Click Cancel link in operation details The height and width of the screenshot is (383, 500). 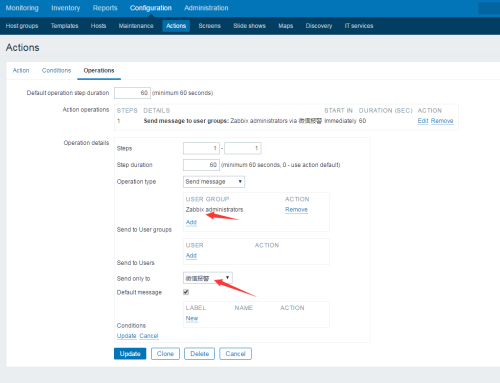(149, 336)
